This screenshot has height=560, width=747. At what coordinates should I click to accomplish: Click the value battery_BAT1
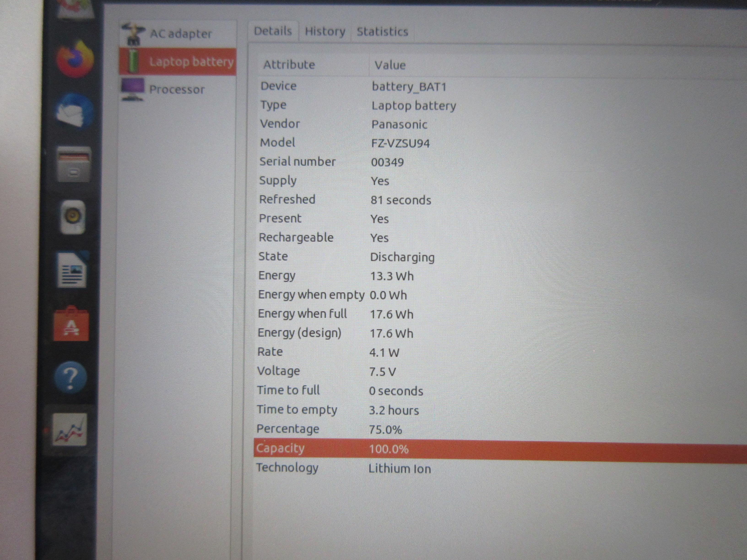click(x=409, y=87)
